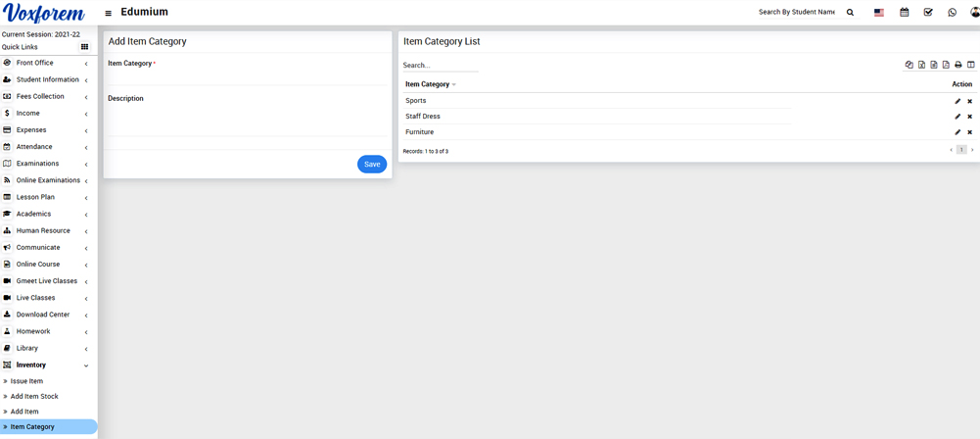Copy the item category table
980x439 pixels.
pos(909,65)
